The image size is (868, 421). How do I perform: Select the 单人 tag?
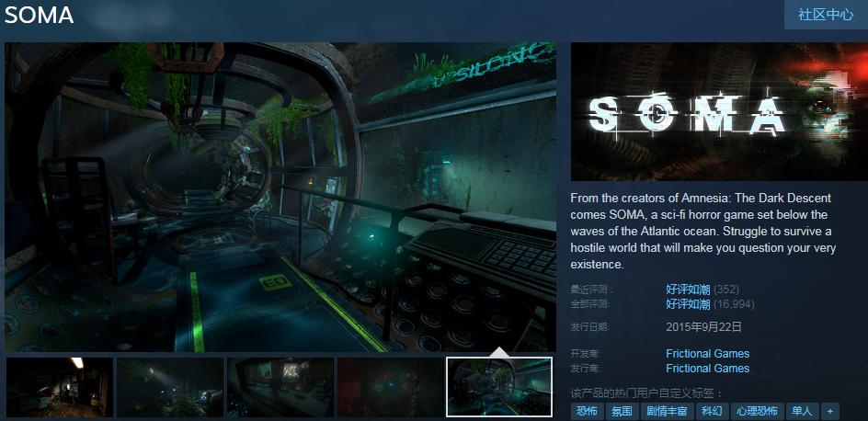pos(802,411)
